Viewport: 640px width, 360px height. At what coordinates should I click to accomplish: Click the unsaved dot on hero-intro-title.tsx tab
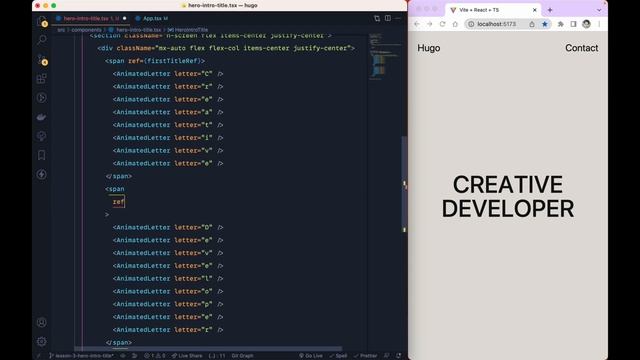(124, 18)
